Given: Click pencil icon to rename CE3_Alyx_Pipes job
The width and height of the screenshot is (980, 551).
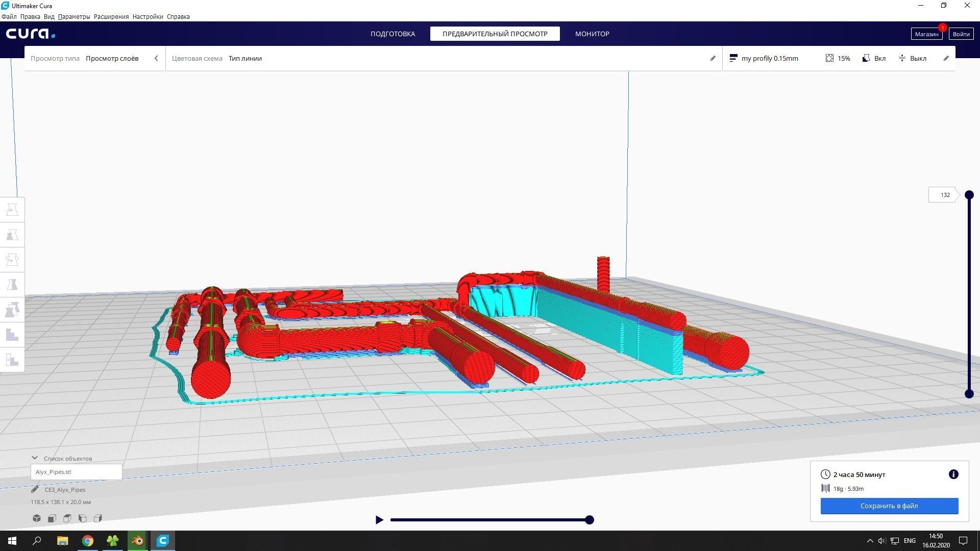Looking at the screenshot, I should click(x=35, y=490).
